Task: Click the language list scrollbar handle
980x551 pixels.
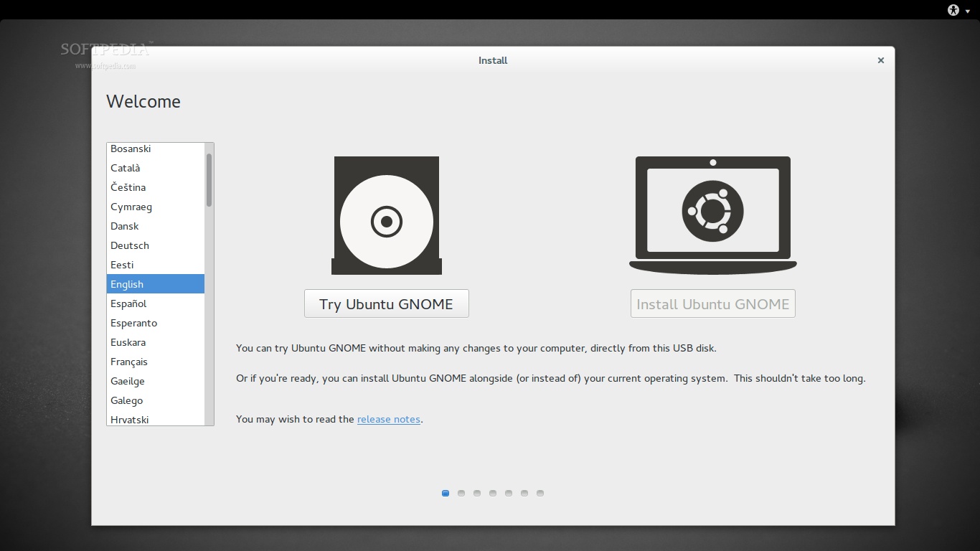Action: pos(209,179)
